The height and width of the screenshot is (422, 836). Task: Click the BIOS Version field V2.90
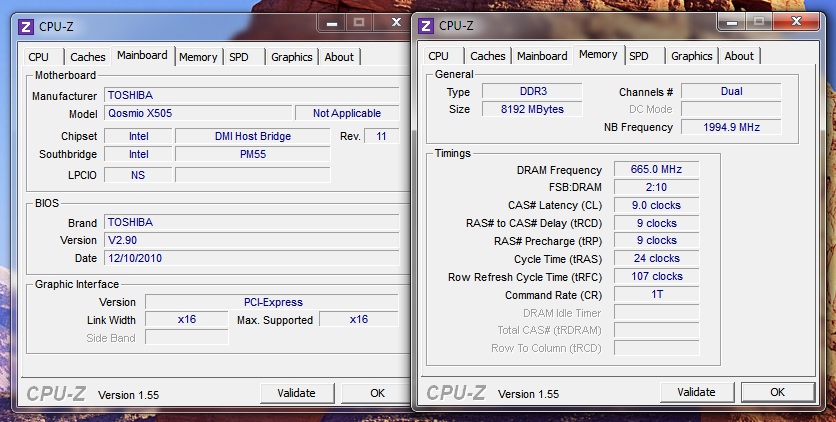click(x=252, y=240)
